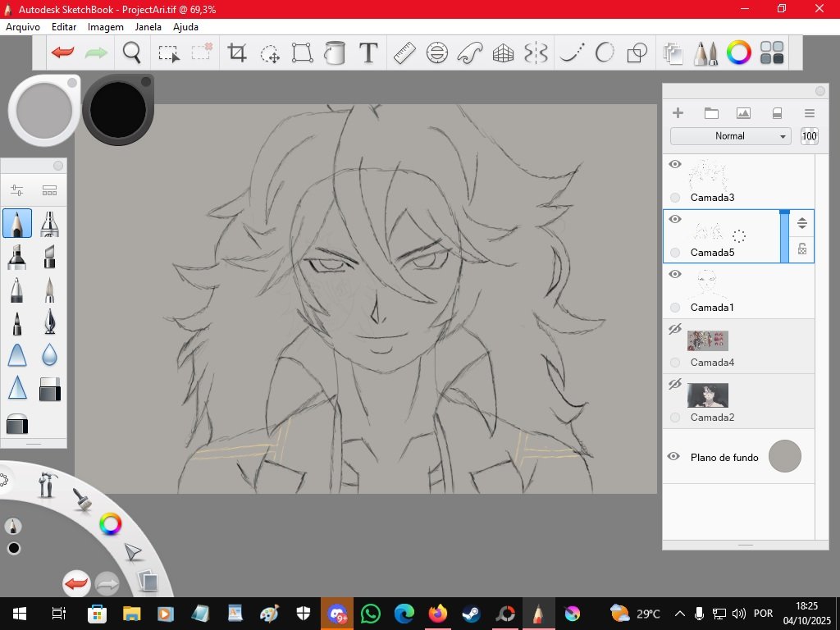Viewport: 840px width, 630px height.
Task: Select the Transform distort tool
Action: [x=302, y=52]
